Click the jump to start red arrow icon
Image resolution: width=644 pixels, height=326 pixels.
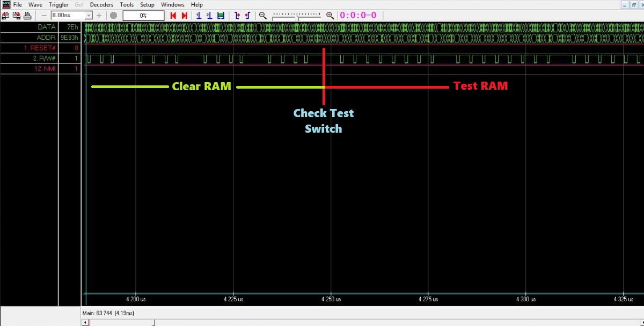pyautogui.click(x=173, y=16)
